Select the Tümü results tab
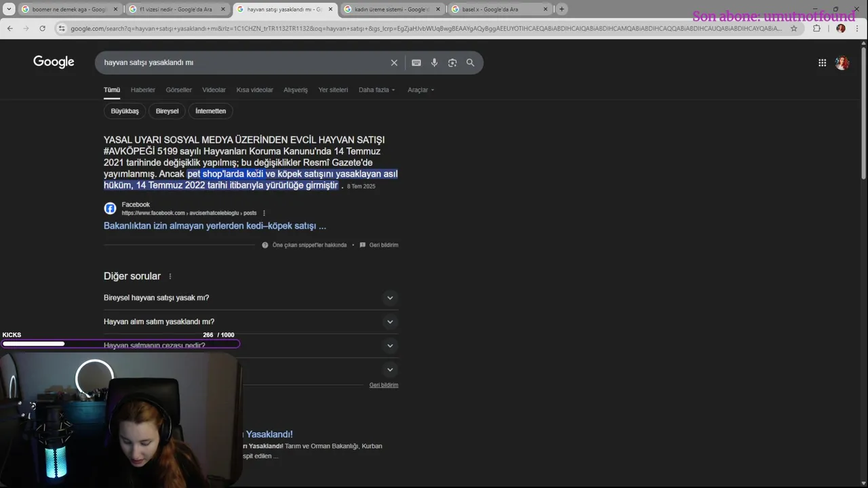This screenshot has width=868, height=488. [x=112, y=89]
